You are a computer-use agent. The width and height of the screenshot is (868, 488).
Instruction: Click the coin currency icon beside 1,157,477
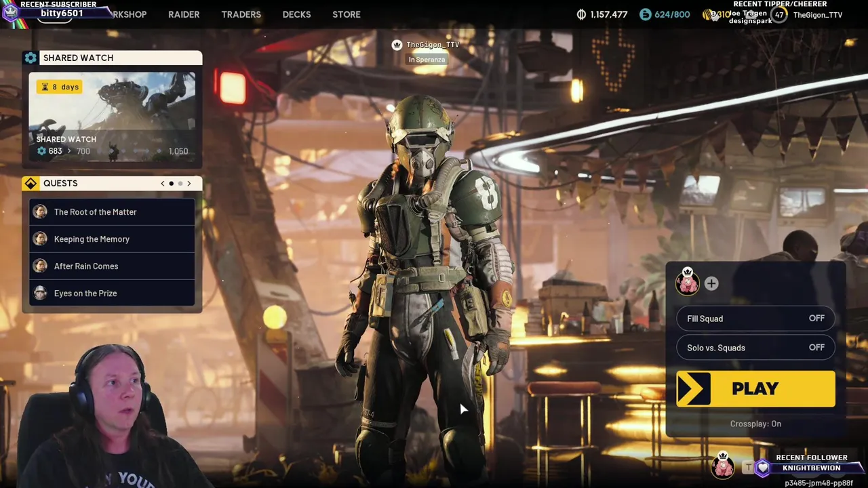pyautogui.click(x=581, y=14)
